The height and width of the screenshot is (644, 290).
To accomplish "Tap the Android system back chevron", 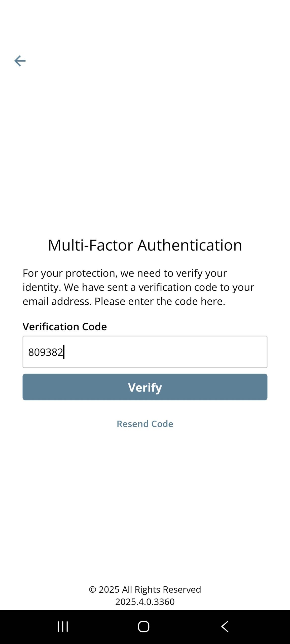I will (225, 626).
